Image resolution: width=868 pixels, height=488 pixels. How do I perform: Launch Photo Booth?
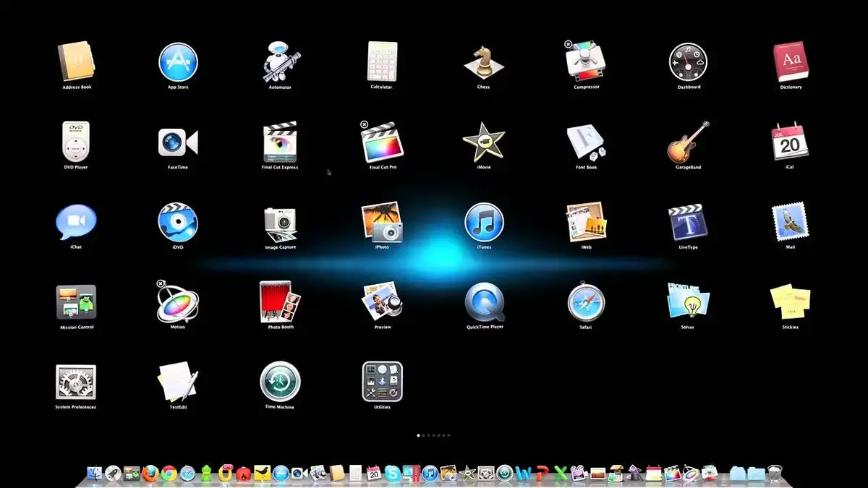coord(281,304)
